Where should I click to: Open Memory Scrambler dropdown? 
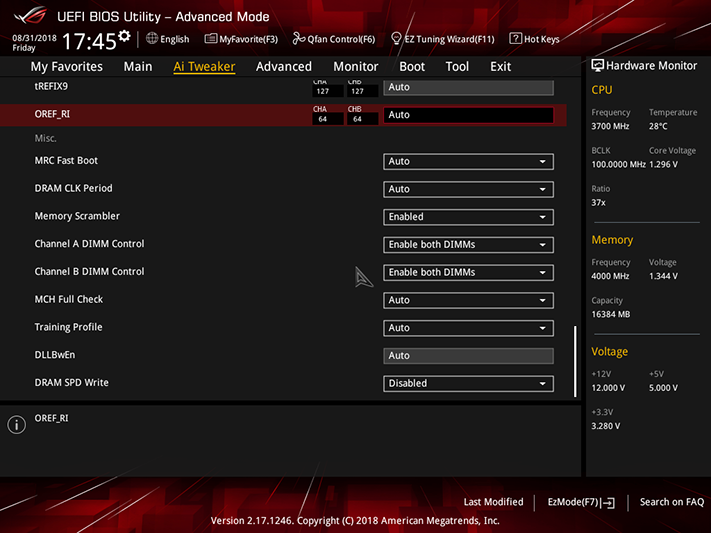[468, 217]
